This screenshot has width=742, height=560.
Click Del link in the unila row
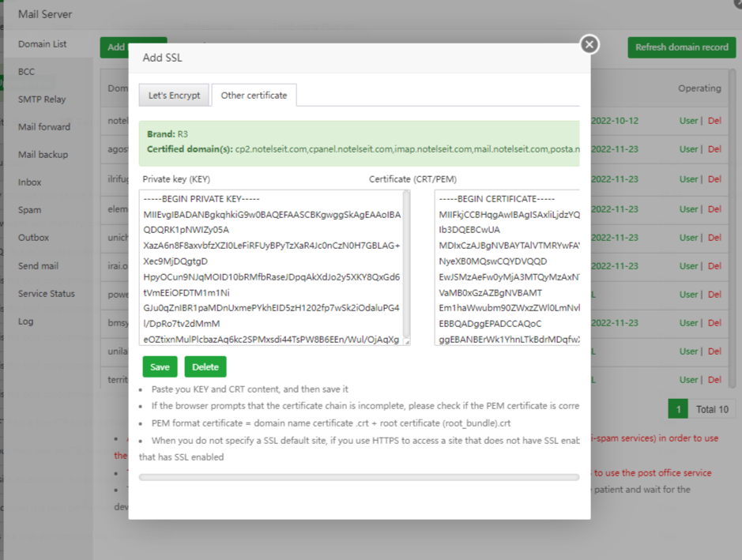pos(714,351)
